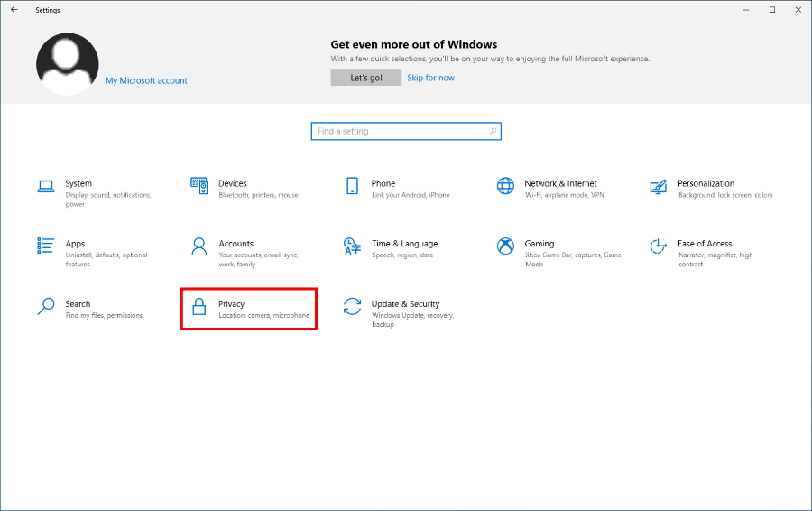Viewport: 812px width, 511px height.
Task: Open the Privacy padlock icon
Action: click(198, 306)
